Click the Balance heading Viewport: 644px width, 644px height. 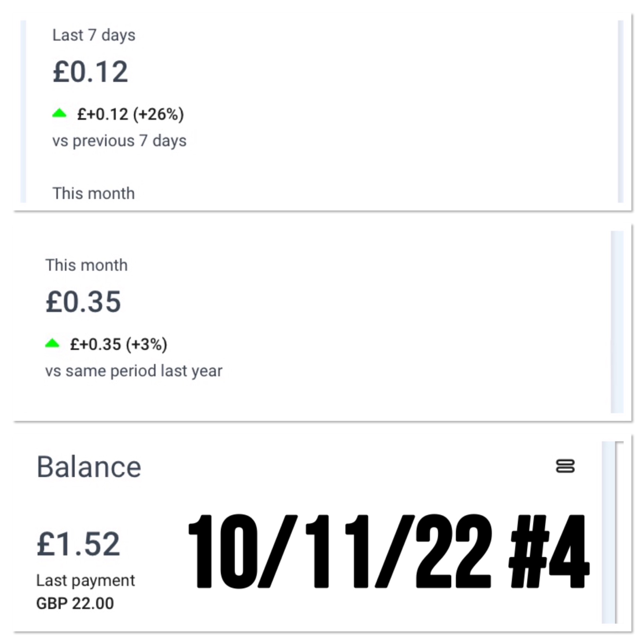pyautogui.click(x=89, y=467)
